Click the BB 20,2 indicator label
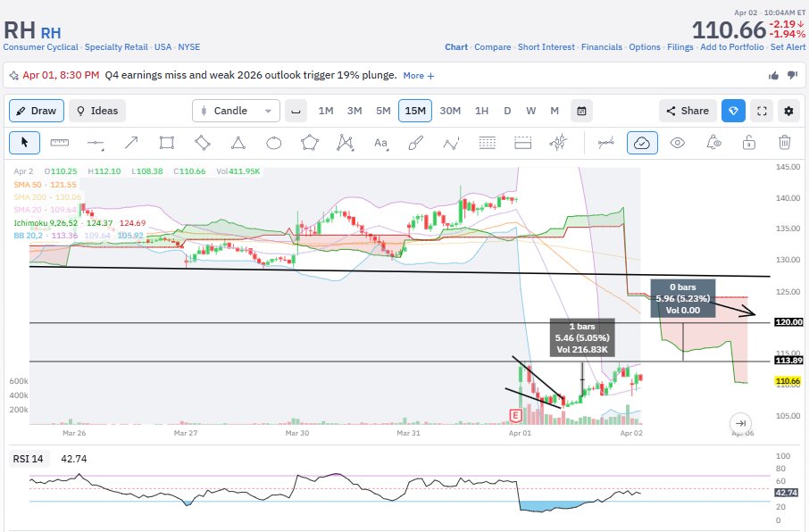The width and height of the screenshot is (809, 532). click(x=28, y=236)
